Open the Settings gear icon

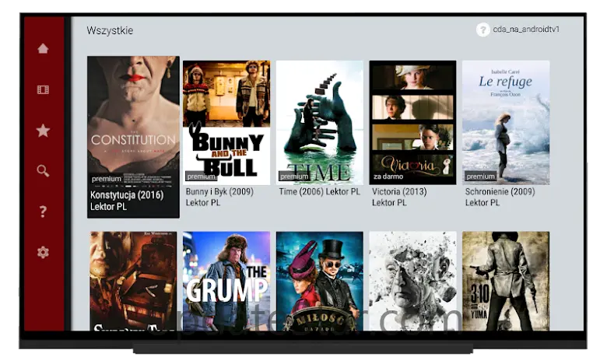pos(43,252)
